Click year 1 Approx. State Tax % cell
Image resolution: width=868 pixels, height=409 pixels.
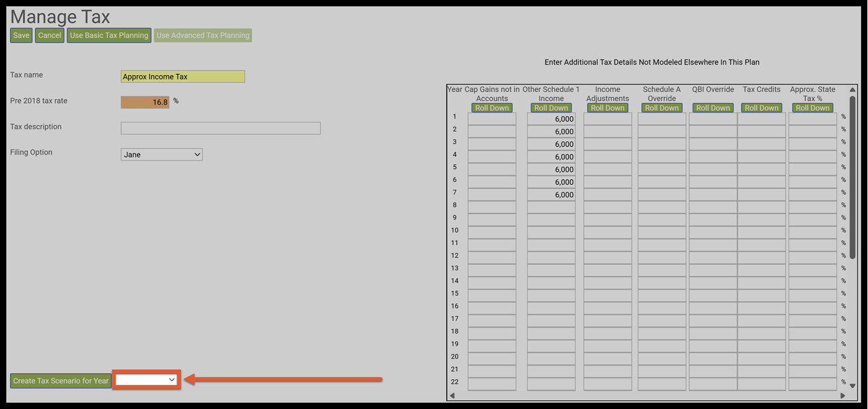point(813,119)
